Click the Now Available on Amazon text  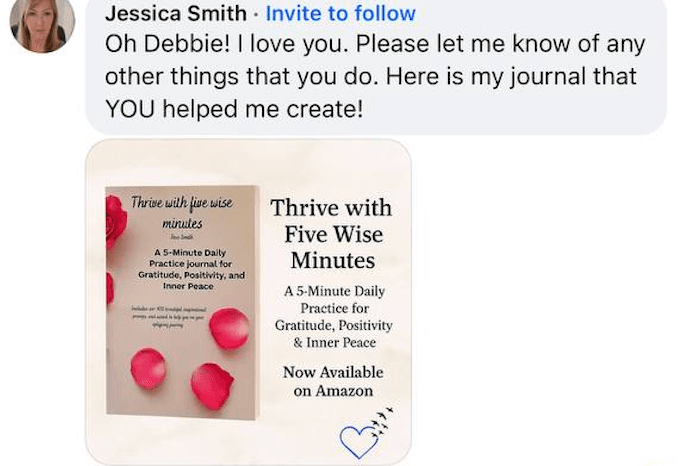pos(333,381)
